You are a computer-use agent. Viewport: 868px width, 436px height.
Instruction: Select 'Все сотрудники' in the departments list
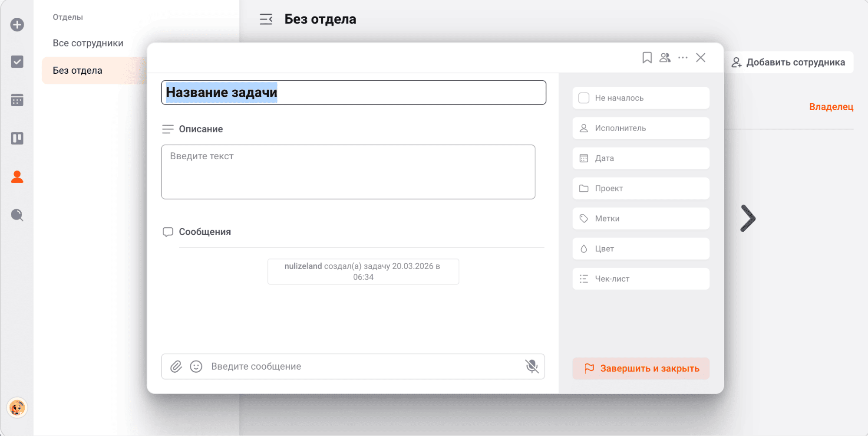tap(88, 43)
